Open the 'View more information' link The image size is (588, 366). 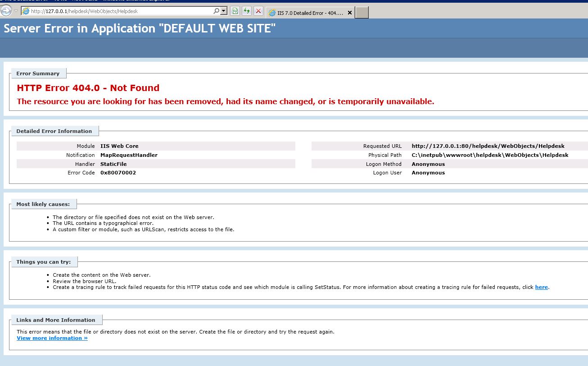click(x=52, y=338)
